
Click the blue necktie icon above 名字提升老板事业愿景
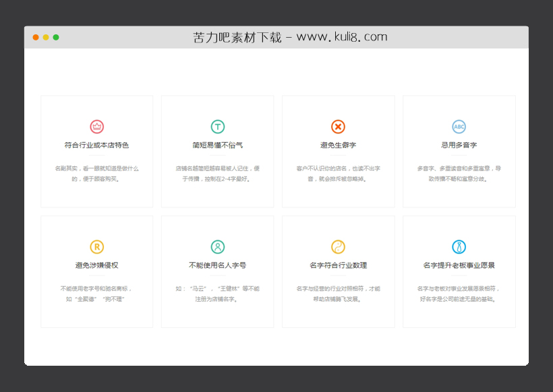[459, 247]
